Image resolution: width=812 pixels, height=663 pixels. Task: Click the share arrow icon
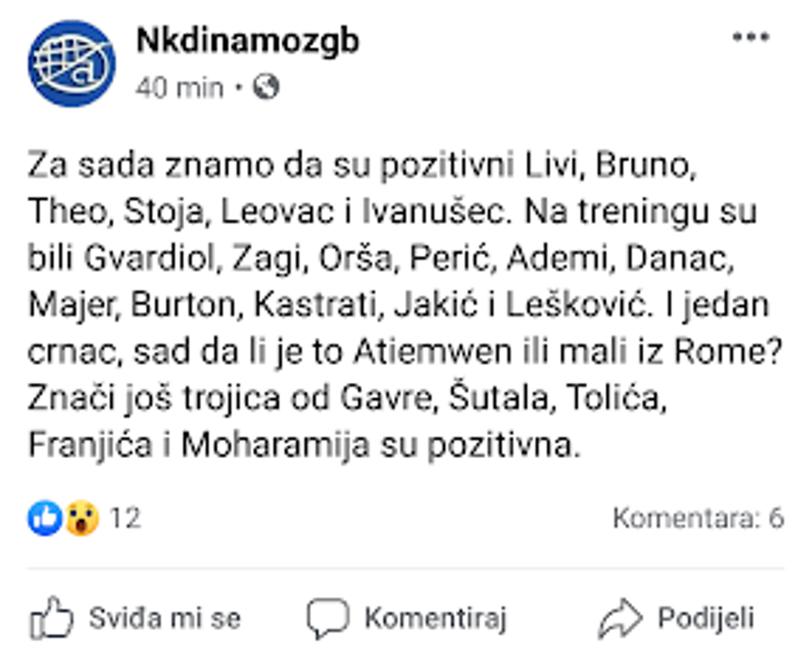(619, 618)
